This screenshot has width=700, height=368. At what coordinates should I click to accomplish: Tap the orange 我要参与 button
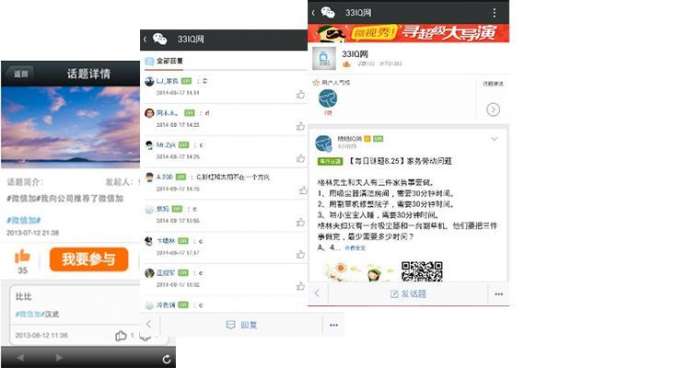click(x=89, y=259)
